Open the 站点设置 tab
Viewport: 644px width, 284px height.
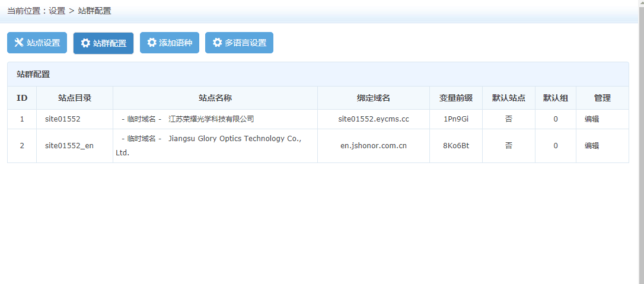(37, 43)
